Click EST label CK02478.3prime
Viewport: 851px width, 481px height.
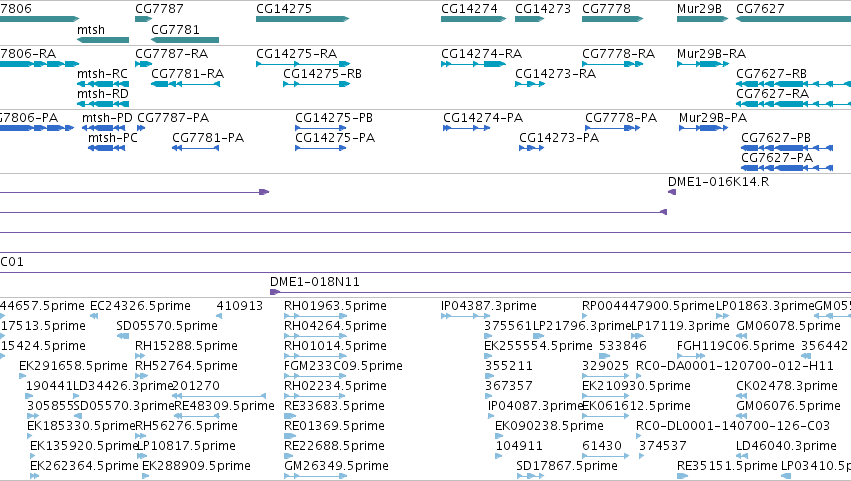pos(787,386)
